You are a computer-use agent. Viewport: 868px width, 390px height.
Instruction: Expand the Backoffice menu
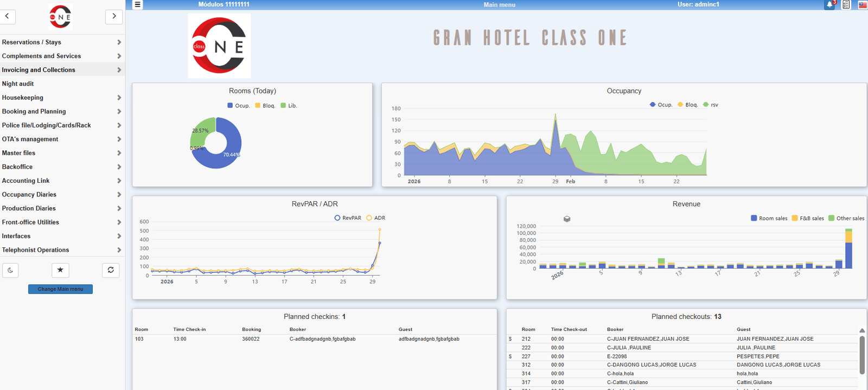tap(62, 167)
